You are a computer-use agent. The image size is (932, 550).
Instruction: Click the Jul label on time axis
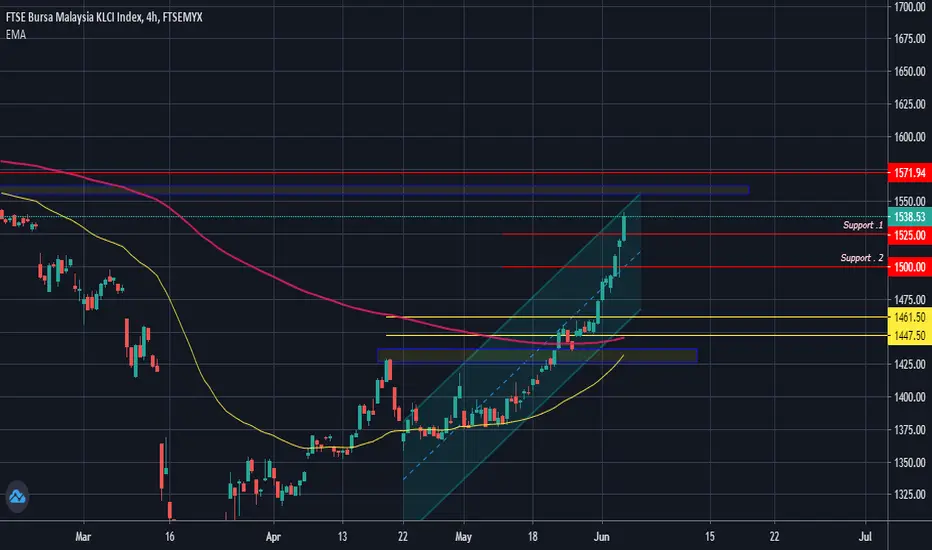[x=865, y=537]
